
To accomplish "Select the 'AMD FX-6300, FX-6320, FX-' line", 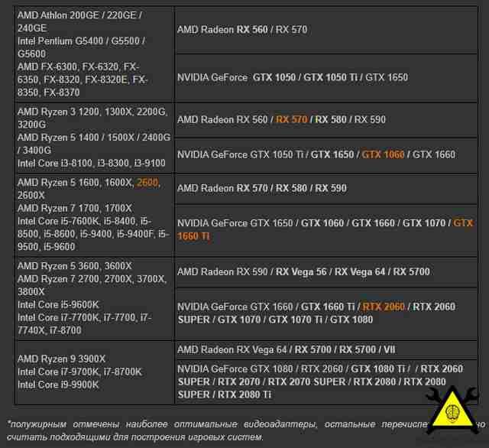I will 78,67.
